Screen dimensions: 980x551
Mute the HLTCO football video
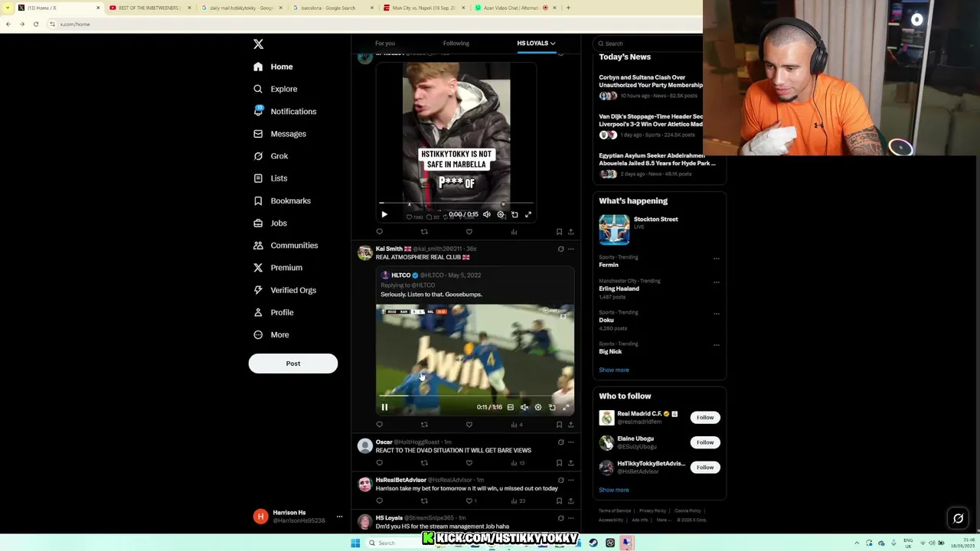tap(524, 407)
